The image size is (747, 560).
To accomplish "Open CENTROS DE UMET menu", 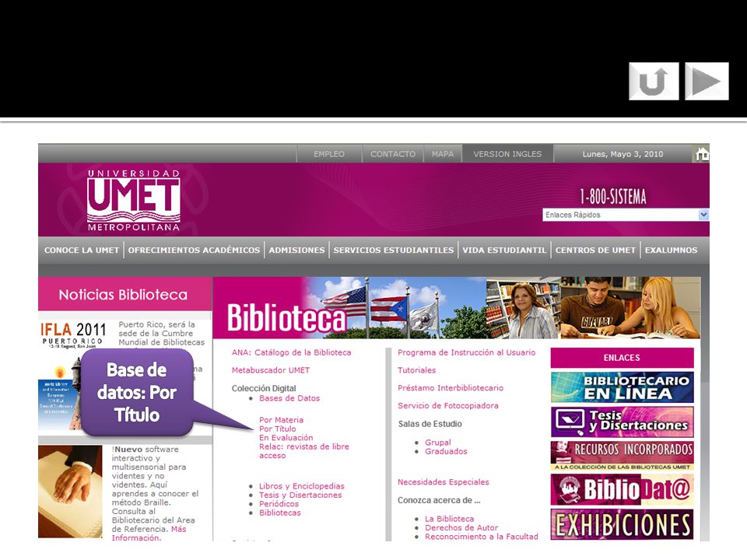I will (x=595, y=250).
